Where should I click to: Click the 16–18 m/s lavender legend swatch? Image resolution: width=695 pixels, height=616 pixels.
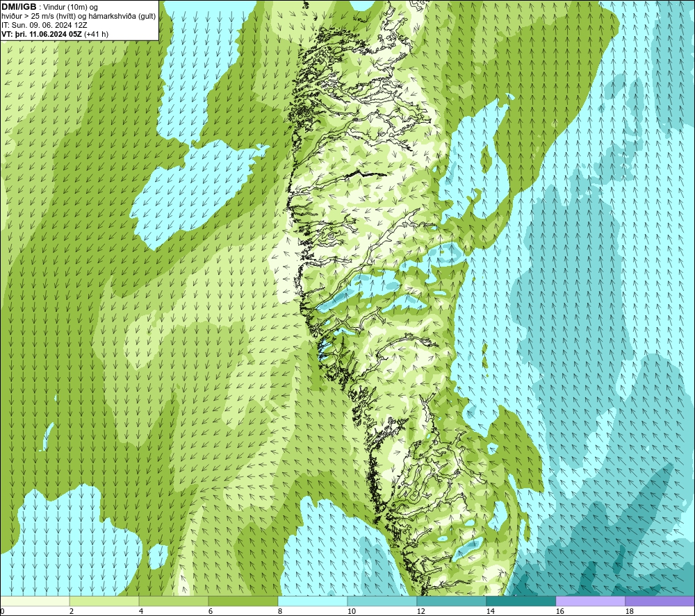click(x=590, y=601)
